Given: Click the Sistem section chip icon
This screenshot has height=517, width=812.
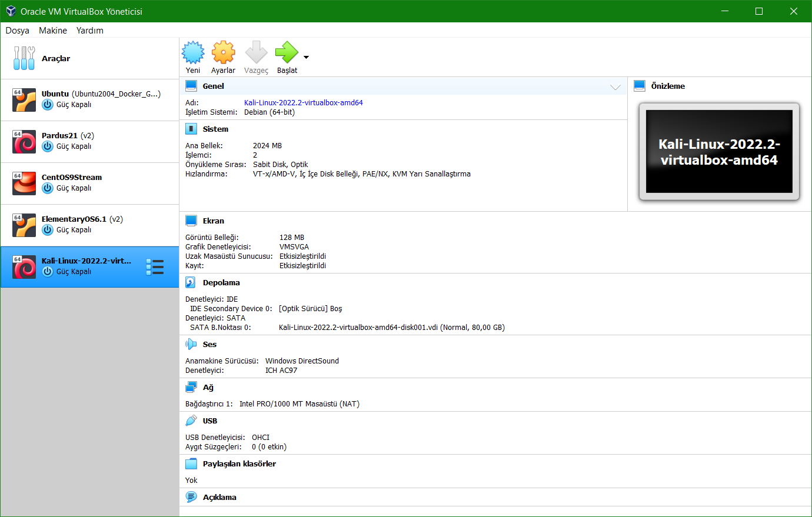Looking at the screenshot, I should 191,129.
